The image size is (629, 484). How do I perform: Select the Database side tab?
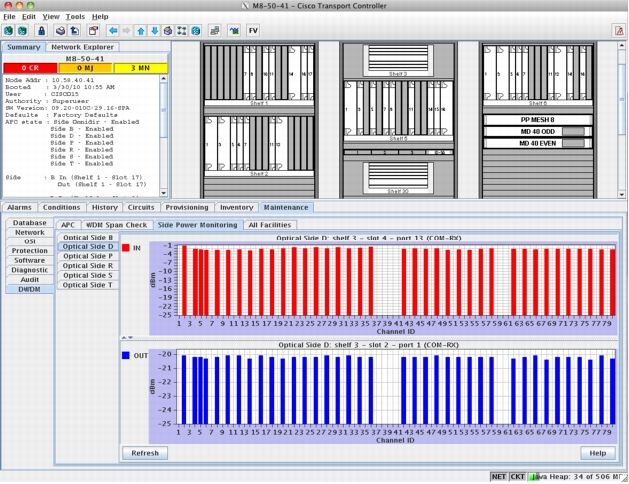(29, 223)
